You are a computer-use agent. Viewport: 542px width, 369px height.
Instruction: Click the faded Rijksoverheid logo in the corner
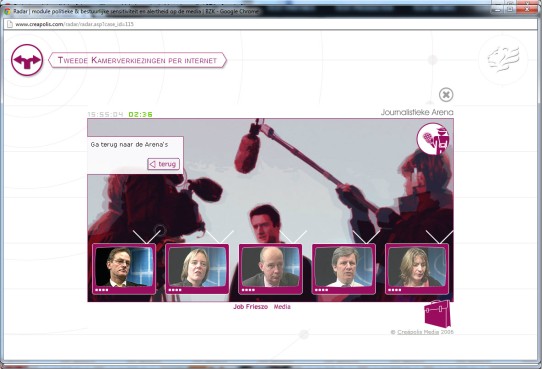(503, 59)
